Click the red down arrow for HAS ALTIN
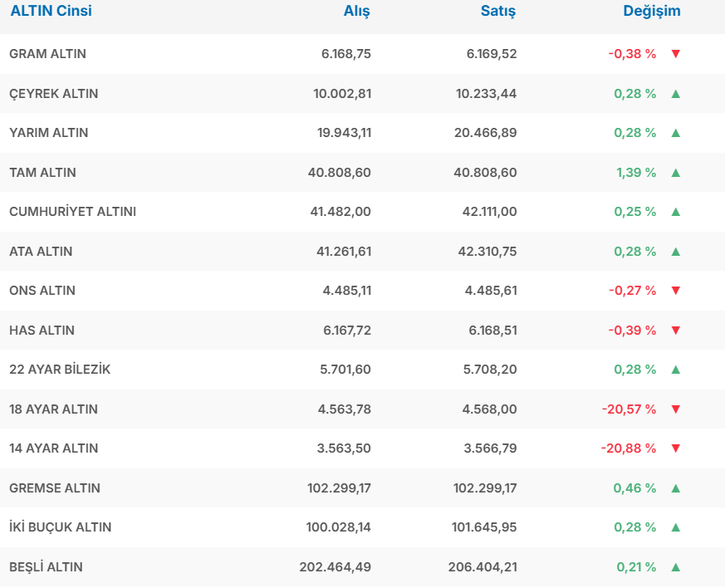 coord(675,331)
